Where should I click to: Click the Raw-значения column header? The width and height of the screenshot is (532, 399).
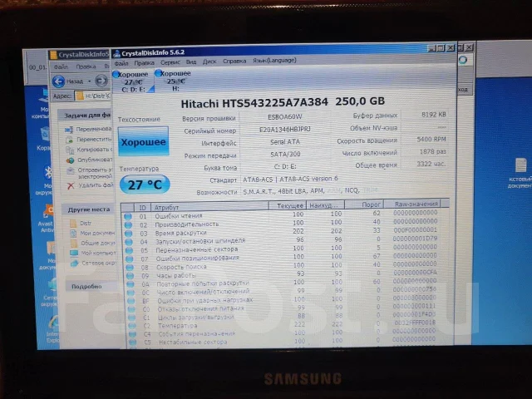click(412, 204)
